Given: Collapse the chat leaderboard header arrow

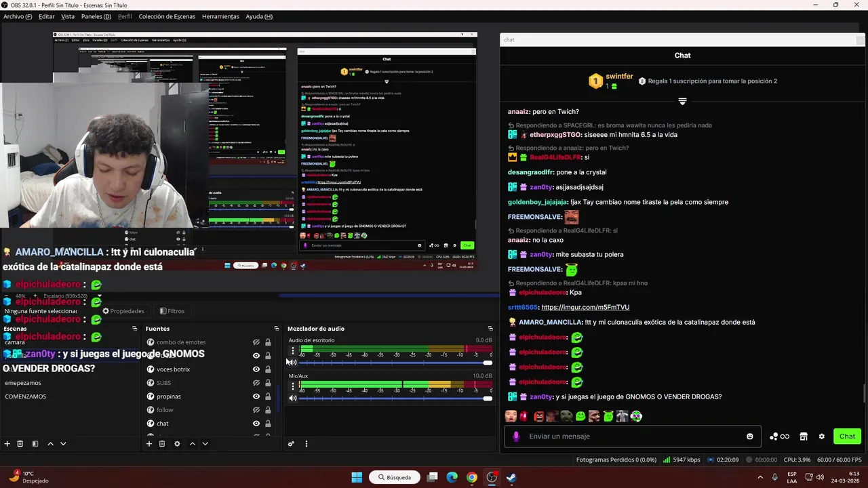Looking at the screenshot, I should pos(682,102).
